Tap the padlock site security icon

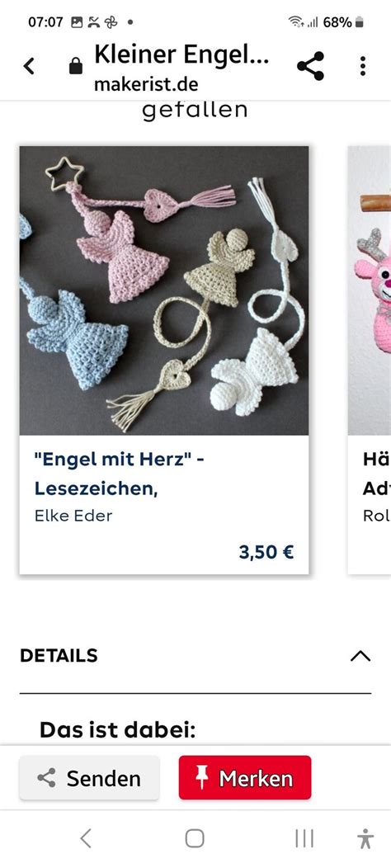tap(75, 67)
